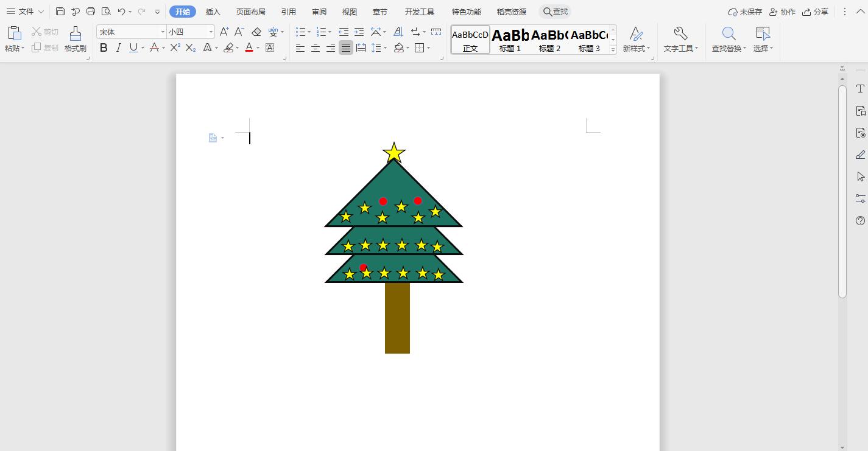
Task: Switch to the View (视图) tab
Action: tap(350, 12)
